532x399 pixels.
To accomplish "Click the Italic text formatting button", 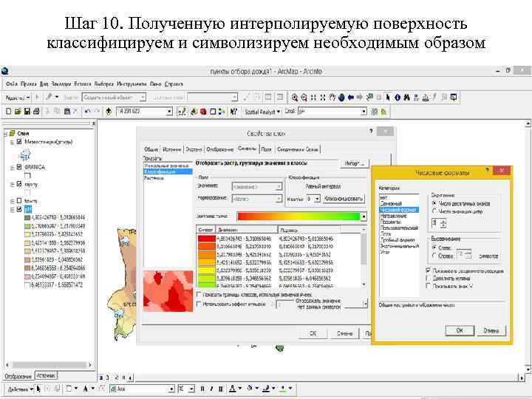I will (x=212, y=389).
